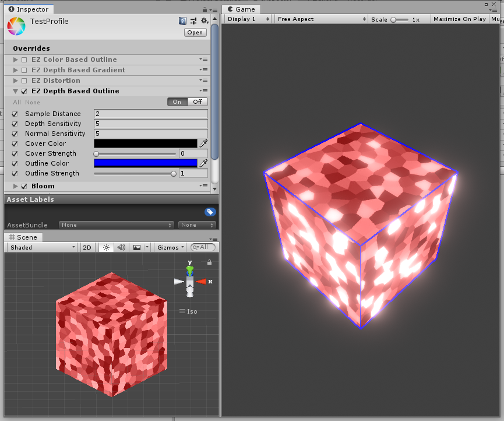Viewport: 504px width, 421px height.
Task: Uncheck Outline Strength override
Action: (15, 173)
